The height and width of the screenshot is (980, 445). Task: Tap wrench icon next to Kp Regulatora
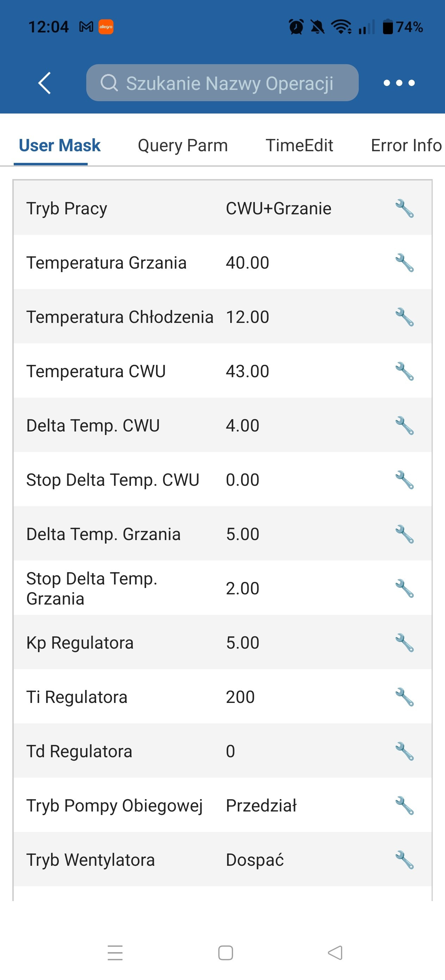point(405,643)
